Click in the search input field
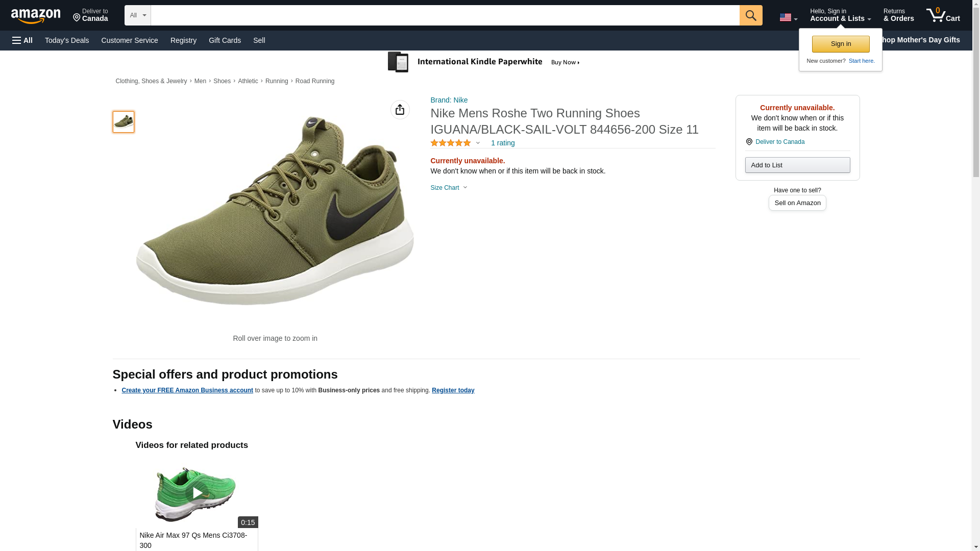980x551 pixels. [444, 15]
